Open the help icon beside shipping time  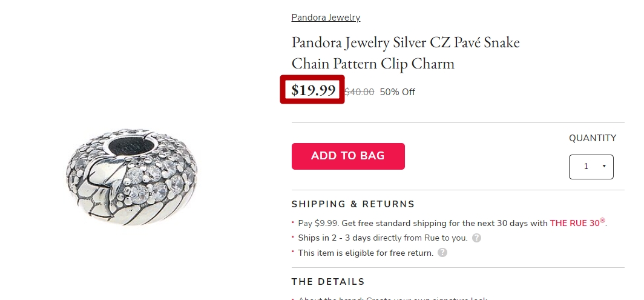tap(476, 238)
